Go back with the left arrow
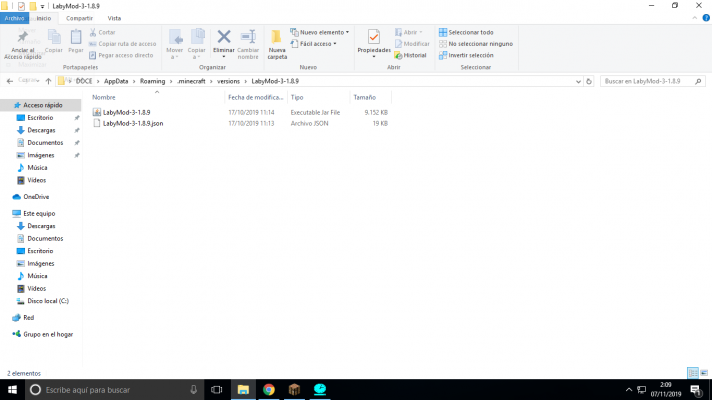Image resolution: width=712 pixels, height=400 pixels. coord(10,81)
